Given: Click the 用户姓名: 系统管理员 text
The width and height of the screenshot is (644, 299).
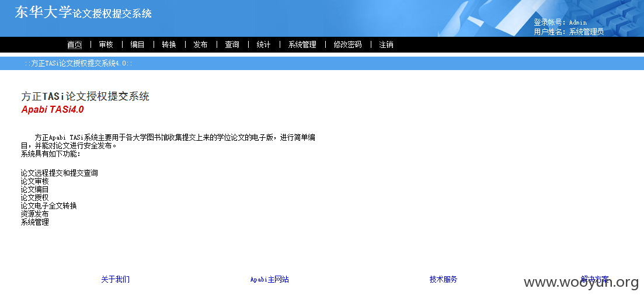Looking at the screenshot, I should [569, 32].
